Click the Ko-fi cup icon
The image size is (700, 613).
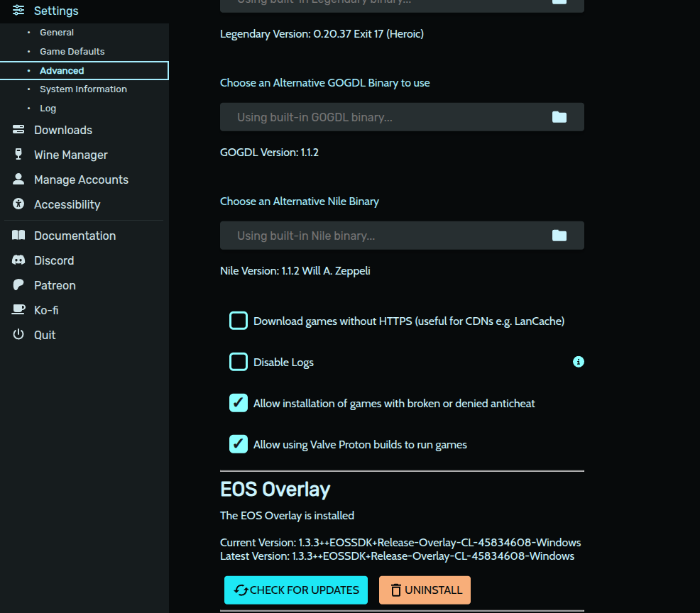coord(18,309)
